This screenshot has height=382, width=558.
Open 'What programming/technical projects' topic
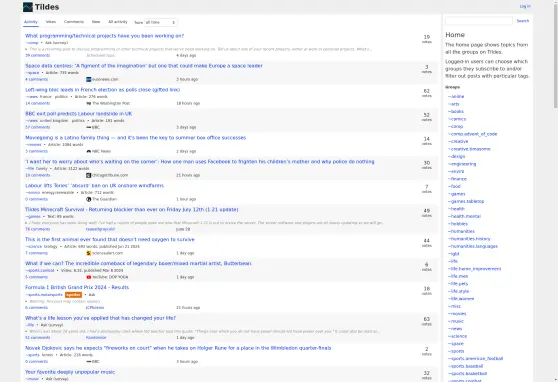(105, 36)
